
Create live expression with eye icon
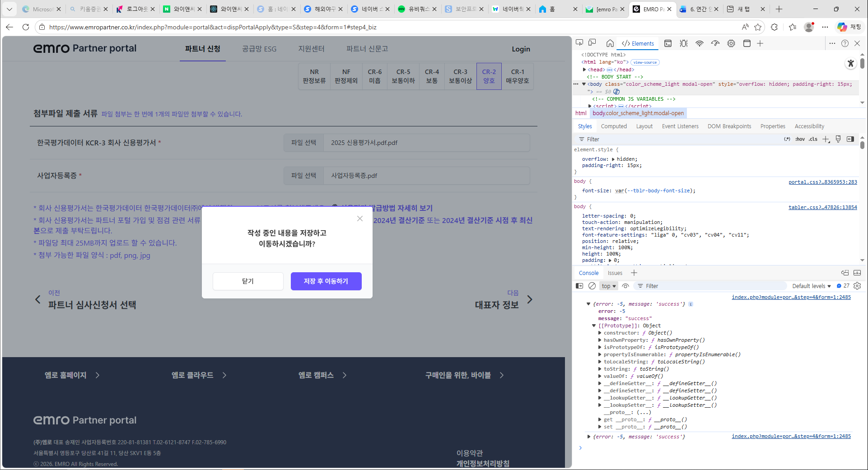[625, 286]
